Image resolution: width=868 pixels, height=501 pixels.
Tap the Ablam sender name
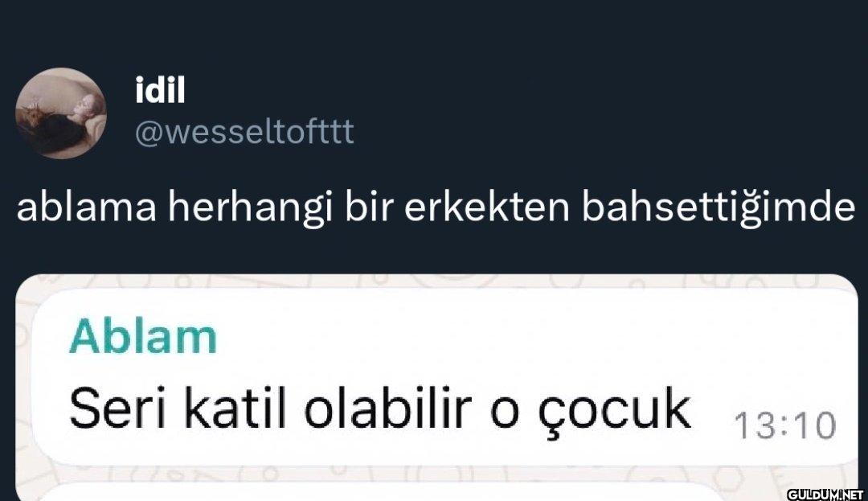pyautogui.click(x=143, y=337)
